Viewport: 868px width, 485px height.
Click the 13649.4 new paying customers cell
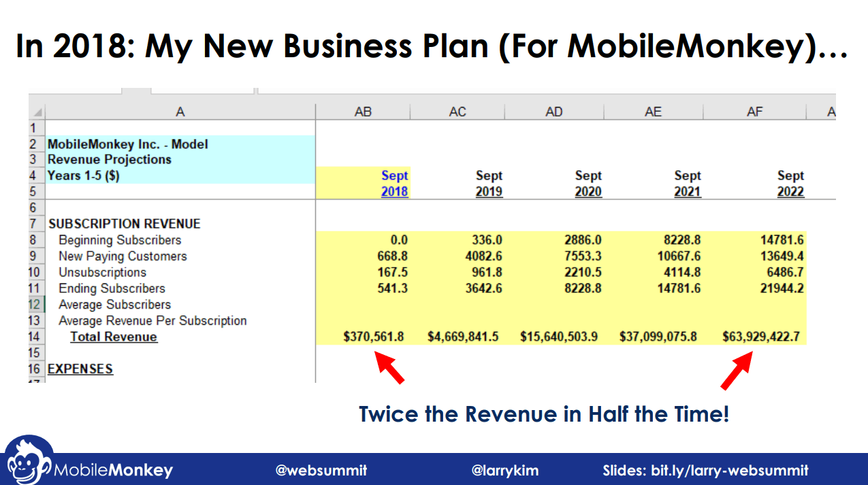click(x=754, y=256)
